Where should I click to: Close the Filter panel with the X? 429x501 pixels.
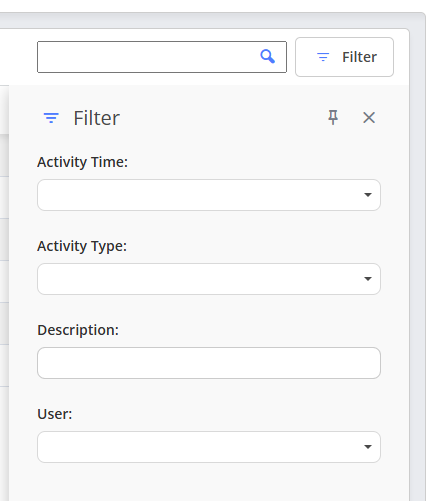(x=369, y=117)
